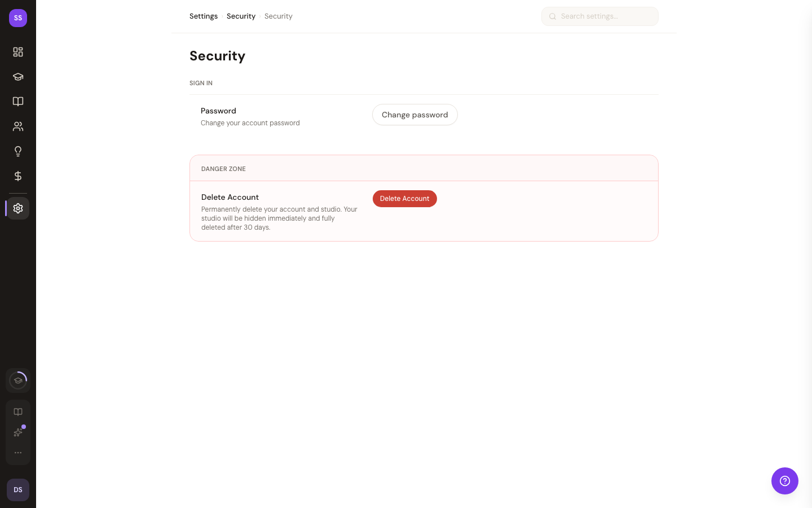Open the dashboard grid icon in sidebar
The width and height of the screenshot is (812, 508).
pos(18,52)
